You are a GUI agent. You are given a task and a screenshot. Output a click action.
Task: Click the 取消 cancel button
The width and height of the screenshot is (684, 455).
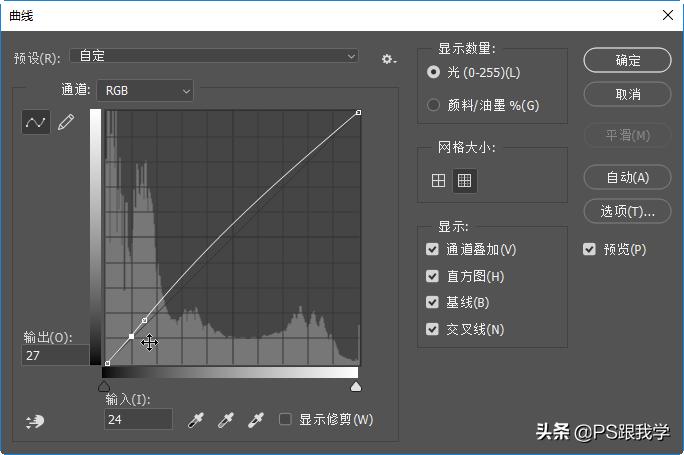(x=627, y=94)
